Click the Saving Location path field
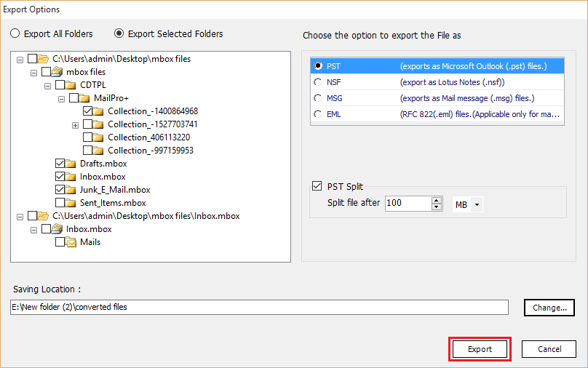The width and height of the screenshot is (588, 368). click(x=259, y=308)
